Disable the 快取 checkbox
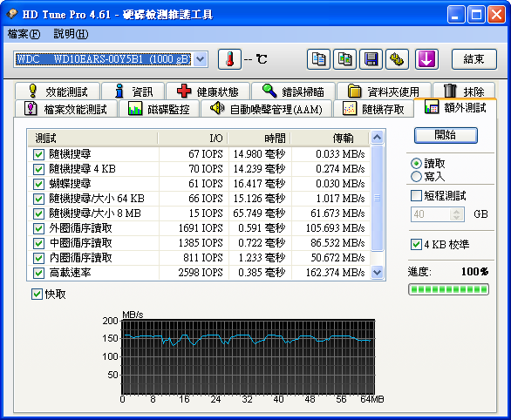 (37, 294)
